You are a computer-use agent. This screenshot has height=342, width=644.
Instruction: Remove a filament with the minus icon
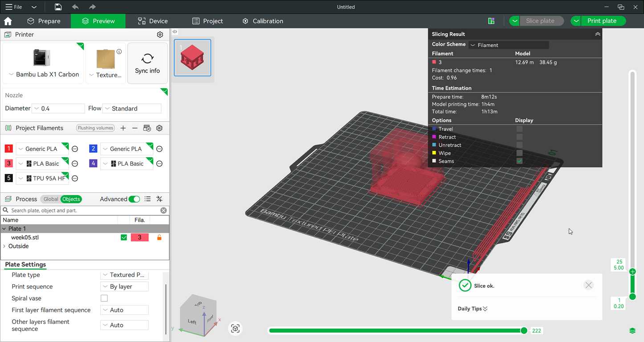point(135,128)
